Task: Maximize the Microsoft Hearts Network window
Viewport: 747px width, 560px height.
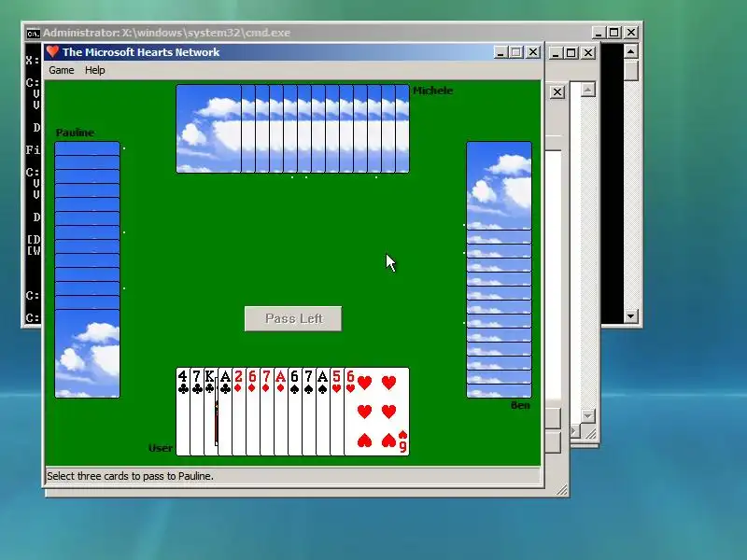Action: [x=516, y=52]
